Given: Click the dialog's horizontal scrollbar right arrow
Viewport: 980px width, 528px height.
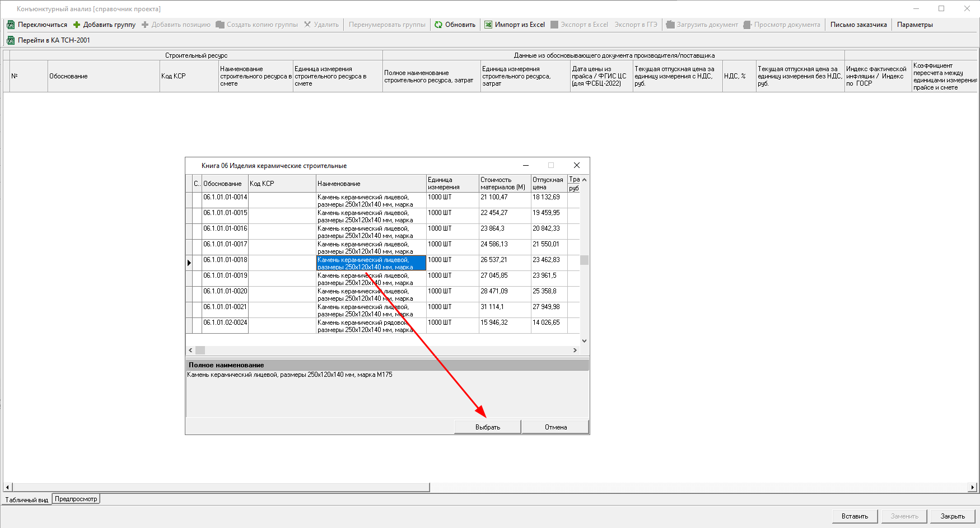Looking at the screenshot, I should pyautogui.click(x=575, y=350).
